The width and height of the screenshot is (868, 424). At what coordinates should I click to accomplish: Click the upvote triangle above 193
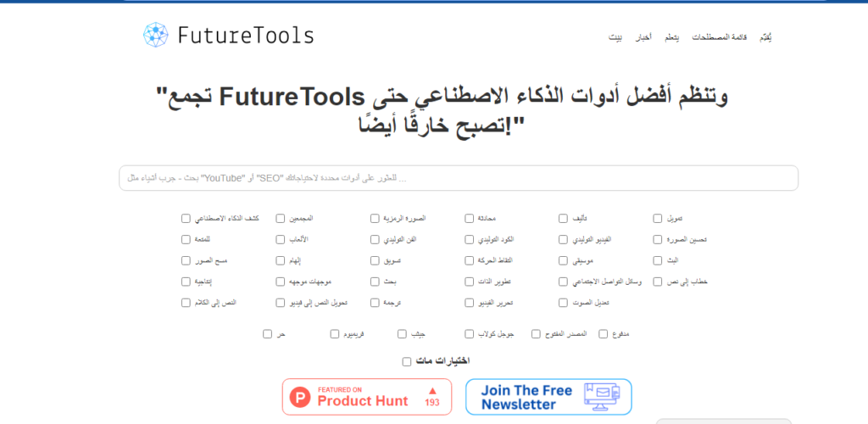coord(432,390)
